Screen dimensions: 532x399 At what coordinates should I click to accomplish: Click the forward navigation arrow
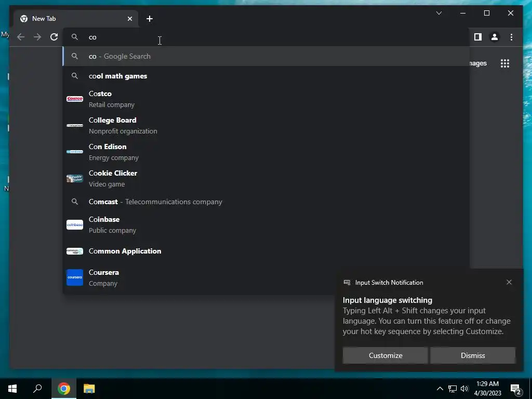click(37, 37)
